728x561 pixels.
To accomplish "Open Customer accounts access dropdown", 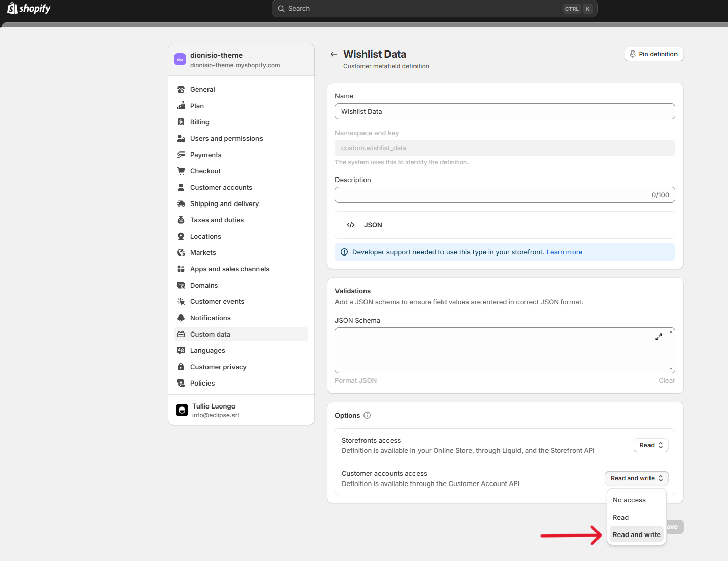I will point(636,478).
